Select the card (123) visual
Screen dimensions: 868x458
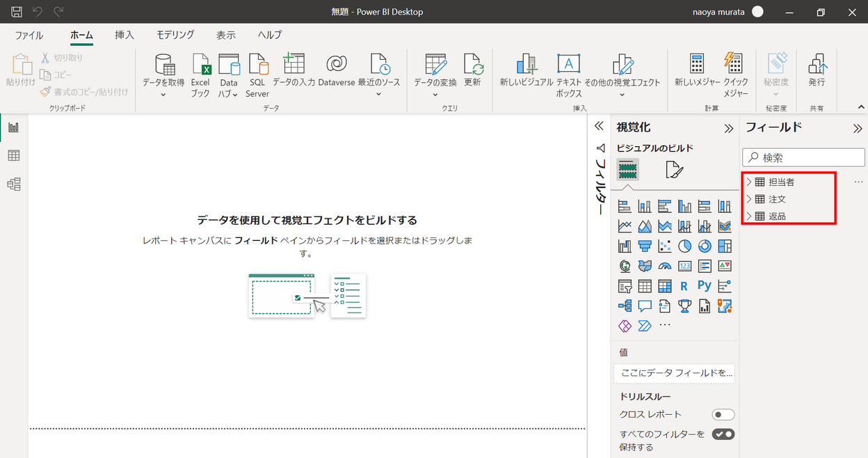click(x=684, y=266)
